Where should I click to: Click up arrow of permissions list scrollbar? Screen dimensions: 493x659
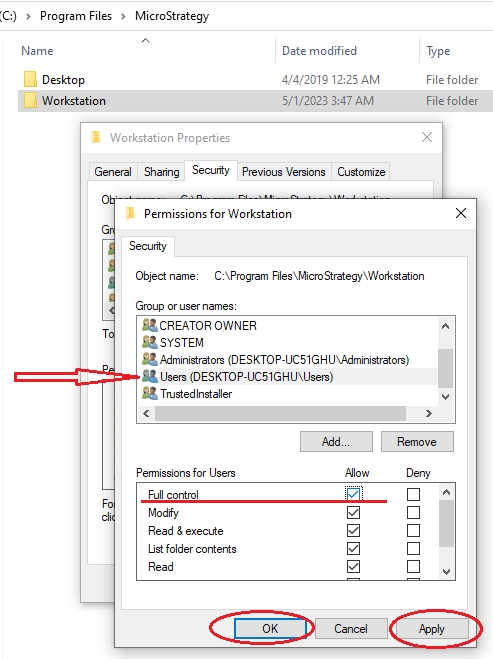pos(446,492)
